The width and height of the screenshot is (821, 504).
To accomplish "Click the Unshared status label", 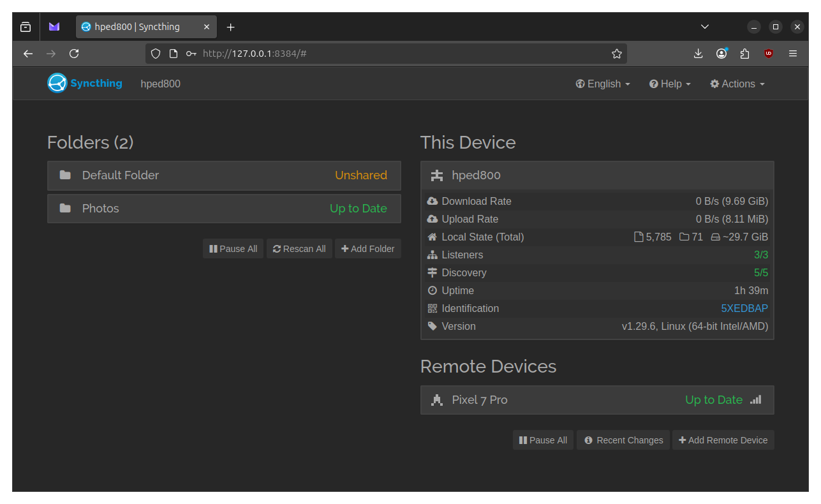I will (x=361, y=175).
